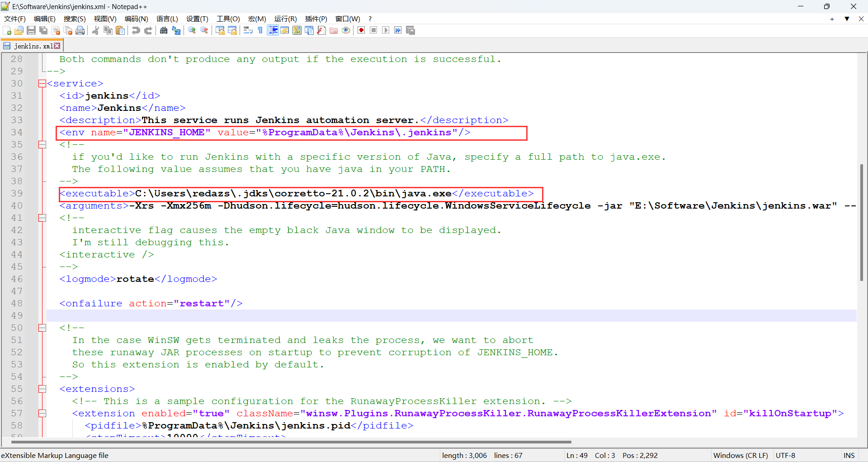Viewport: 868px width, 462px height.
Task: Zoom out using the magnifier minus icon
Action: [x=204, y=30]
